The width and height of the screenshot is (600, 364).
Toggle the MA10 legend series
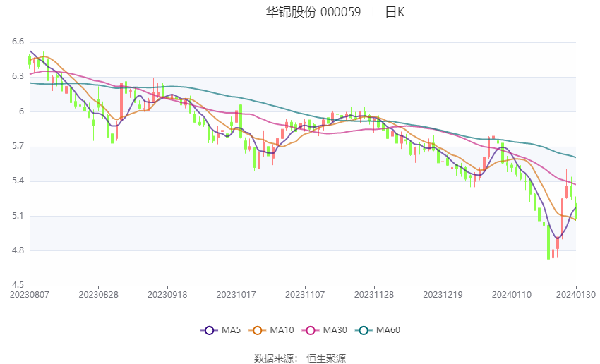(271, 330)
